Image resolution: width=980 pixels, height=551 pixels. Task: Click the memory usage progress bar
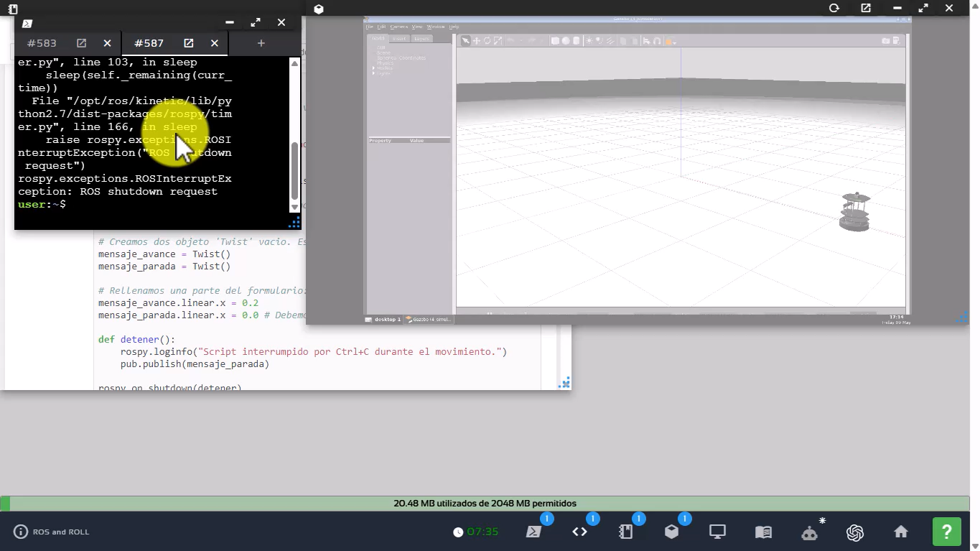tap(485, 504)
